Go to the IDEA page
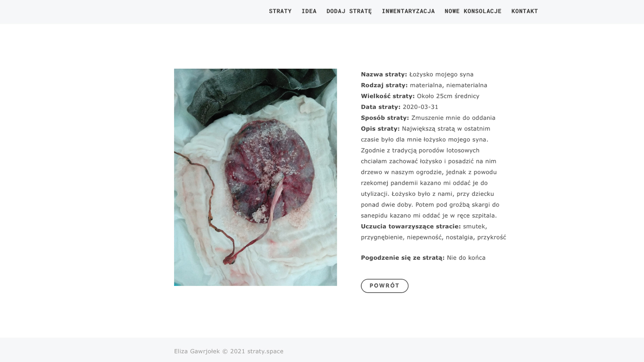Viewport: 644px width, 362px height. pos(309,11)
